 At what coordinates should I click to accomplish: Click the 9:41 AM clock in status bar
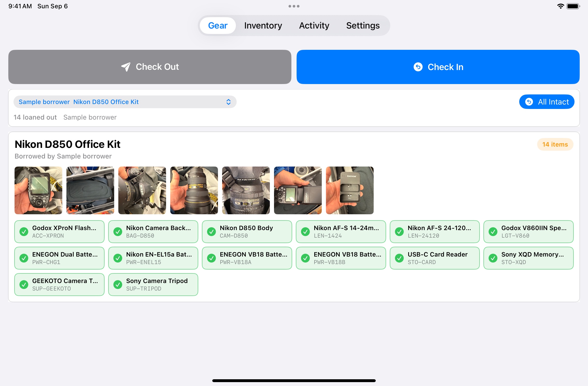[20, 6]
